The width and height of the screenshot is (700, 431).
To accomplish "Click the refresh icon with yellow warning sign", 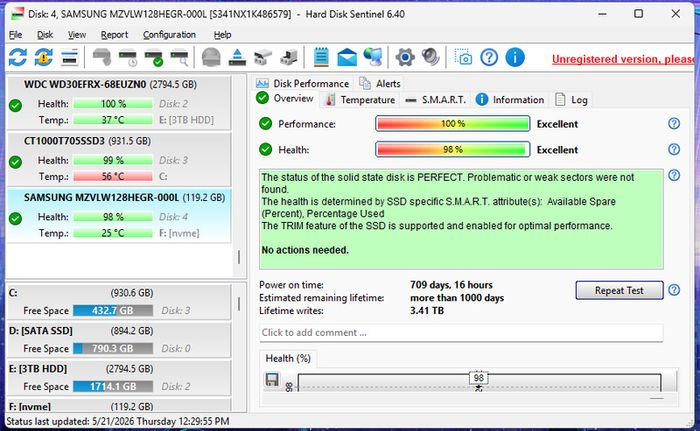I will tap(44, 57).
